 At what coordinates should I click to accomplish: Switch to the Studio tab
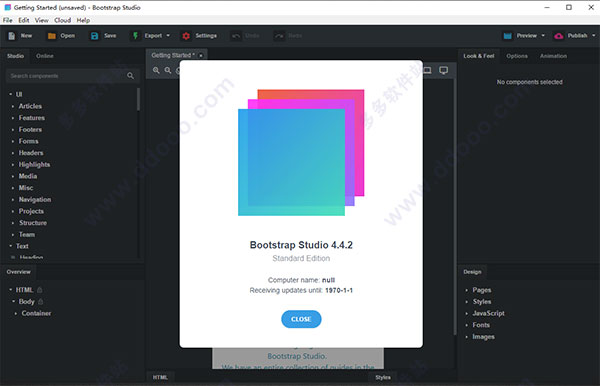[15, 56]
